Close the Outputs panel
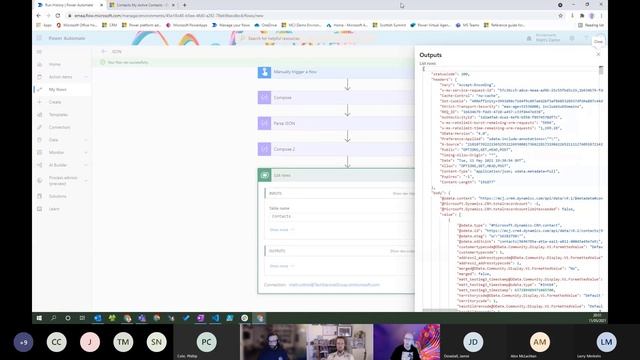Screen dimensions: 640x360 click(598, 54)
